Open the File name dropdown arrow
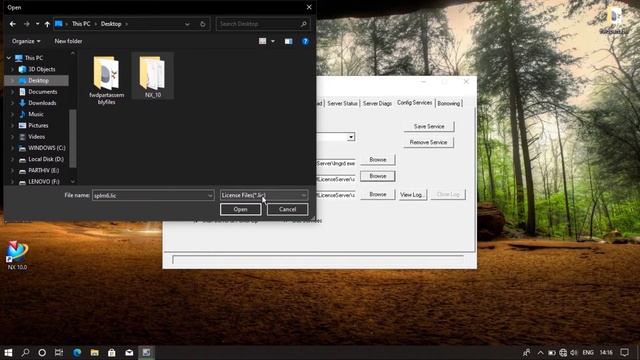Image resolution: width=640 pixels, height=360 pixels. click(210, 196)
